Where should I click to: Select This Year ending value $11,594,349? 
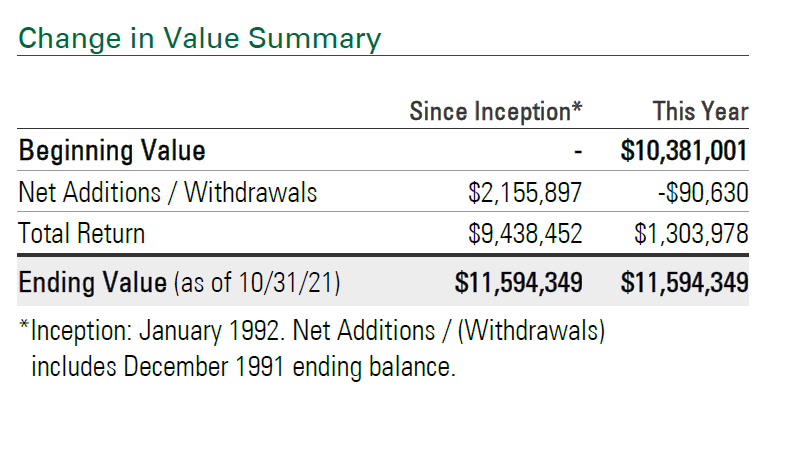[x=684, y=283]
